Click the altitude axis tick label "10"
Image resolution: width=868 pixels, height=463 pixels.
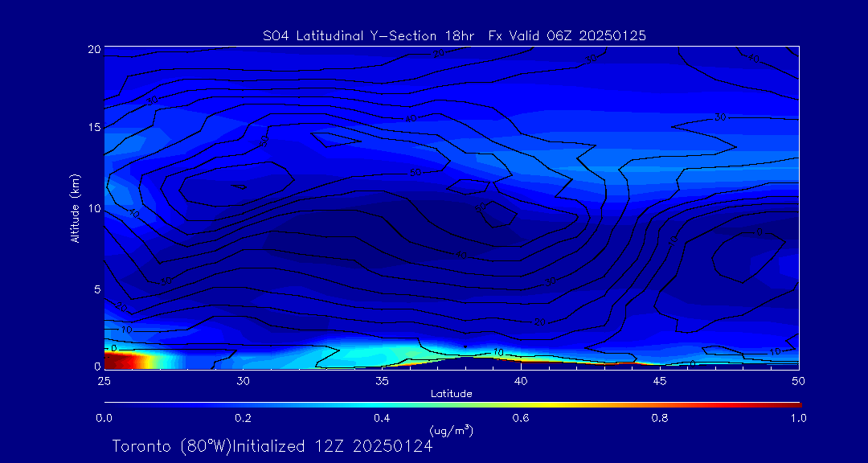click(95, 208)
